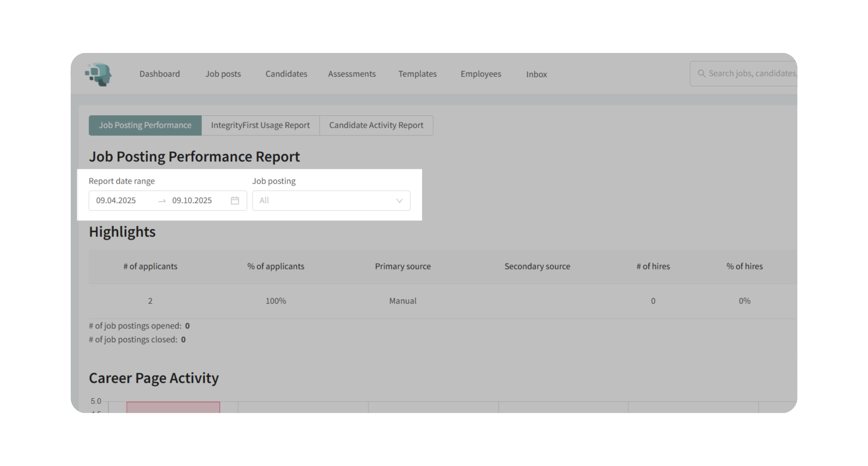Open the calendar date picker icon

click(235, 201)
